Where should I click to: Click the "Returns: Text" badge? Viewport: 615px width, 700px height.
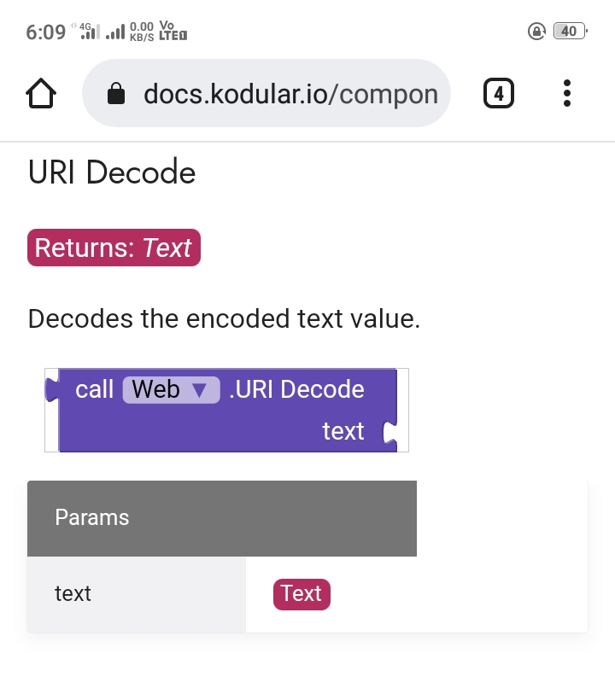[114, 248]
